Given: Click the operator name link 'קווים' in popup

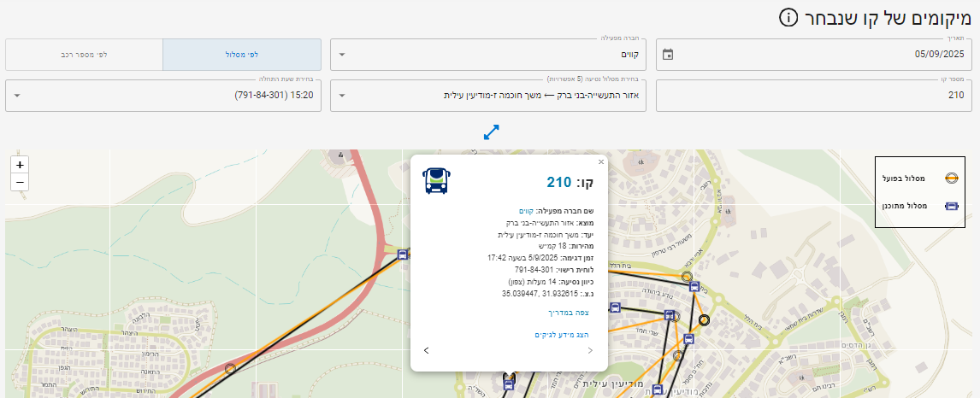Looking at the screenshot, I should click(x=526, y=210).
